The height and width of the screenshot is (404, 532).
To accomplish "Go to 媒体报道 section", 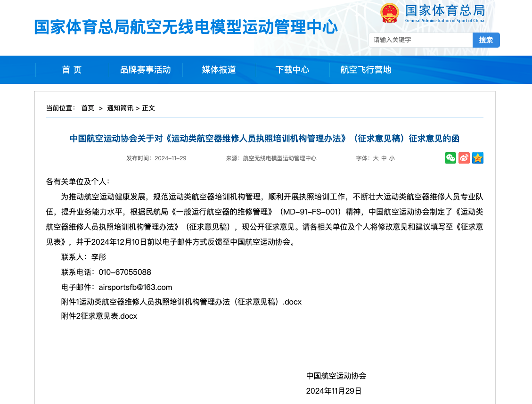I will (219, 70).
